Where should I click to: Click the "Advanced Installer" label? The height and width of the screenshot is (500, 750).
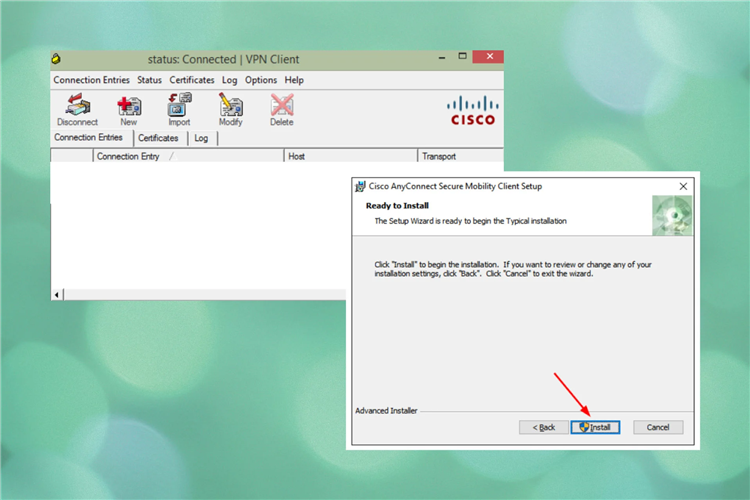click(x=386, y=411)
